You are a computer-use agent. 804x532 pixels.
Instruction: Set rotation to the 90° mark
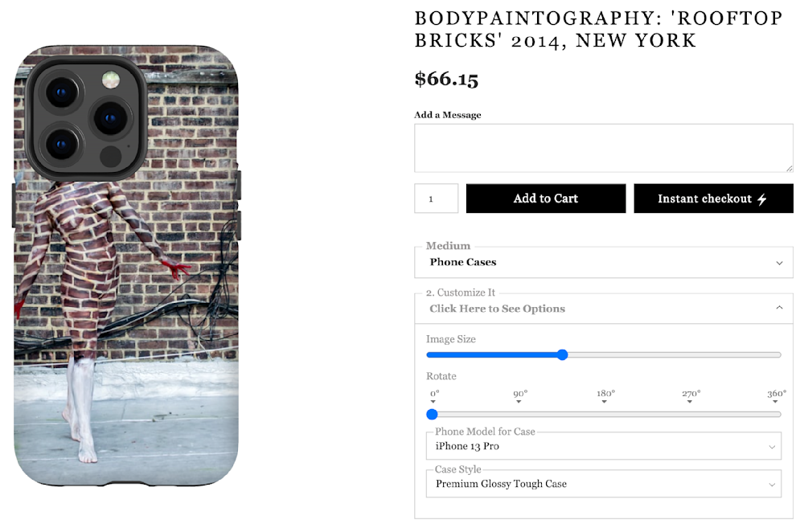520,415
